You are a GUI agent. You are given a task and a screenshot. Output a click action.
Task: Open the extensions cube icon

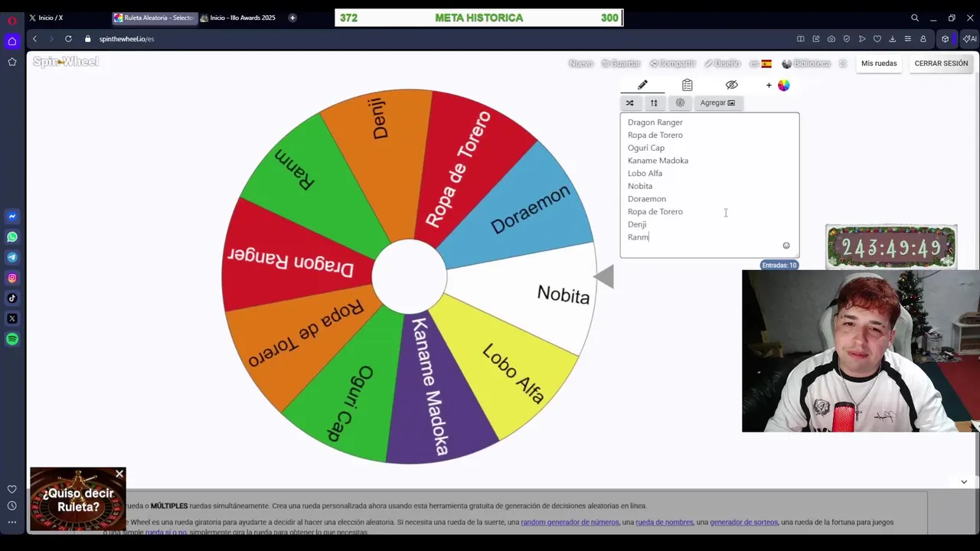click(x=946, y=39)
